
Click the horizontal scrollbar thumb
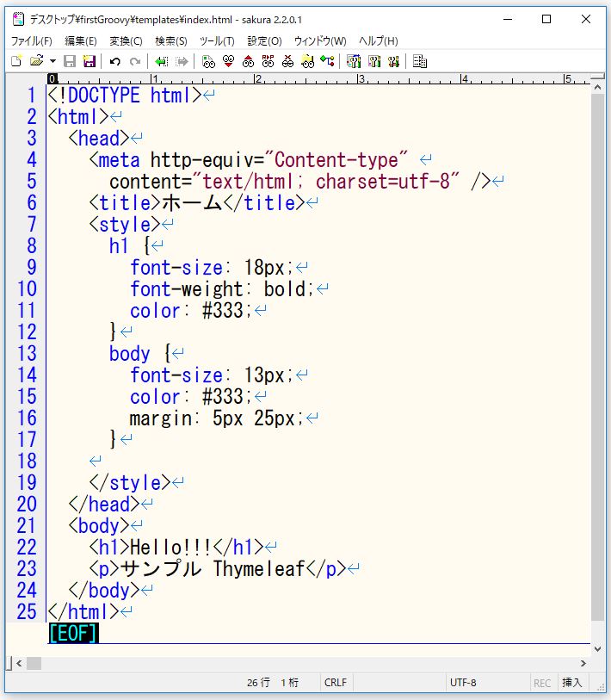(x=34, y=663)
